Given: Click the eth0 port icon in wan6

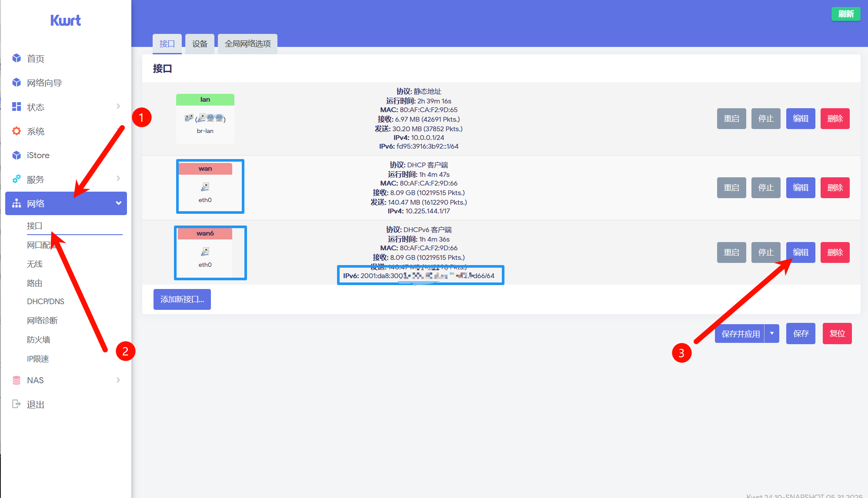Looking at the screenshot, I should click(205, 252).
